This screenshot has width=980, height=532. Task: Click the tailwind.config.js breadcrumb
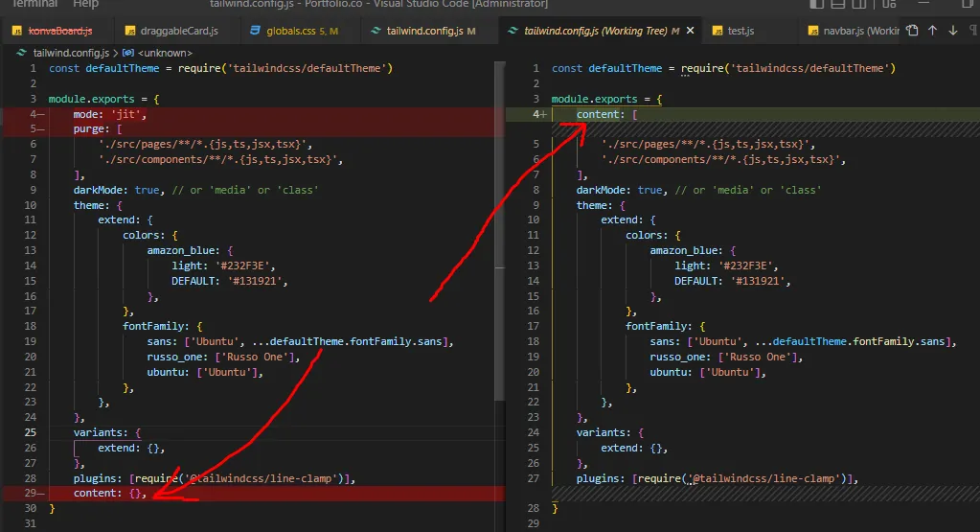pos(71,53)
